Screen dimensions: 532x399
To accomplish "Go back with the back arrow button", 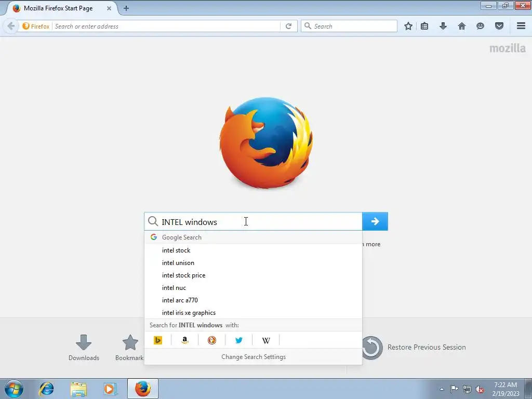I will 11,26.
